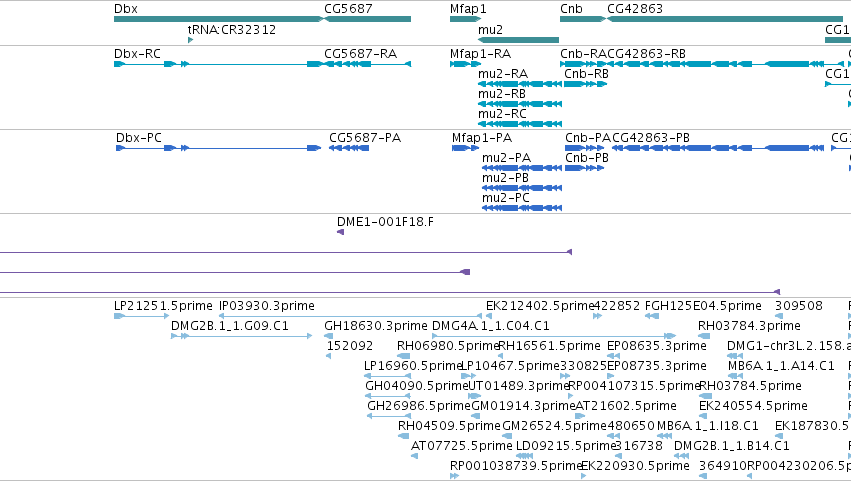
Task: Select the GH04090.5prime EST label
Action: coord(416,387)
